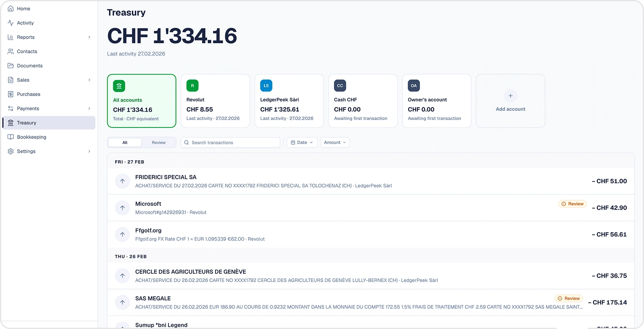Screen dimensions: 644x329
Task: Click the Review badge on Microsoft transaction
Action: pos(572,204)
